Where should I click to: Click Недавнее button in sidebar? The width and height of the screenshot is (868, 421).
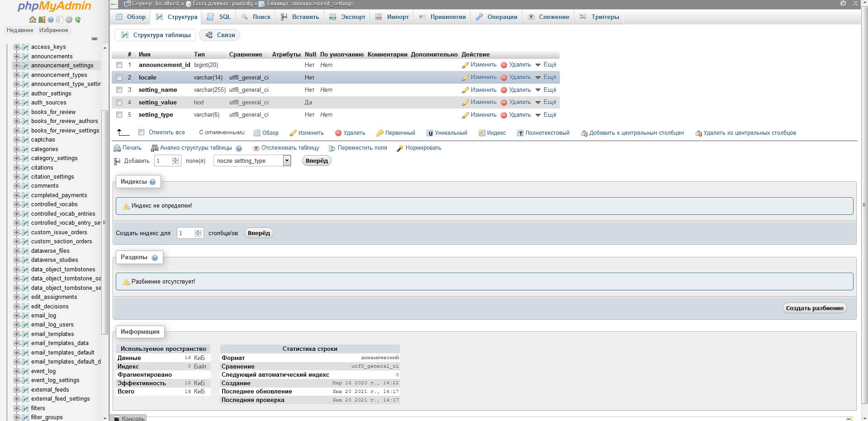tap(20, 30)
